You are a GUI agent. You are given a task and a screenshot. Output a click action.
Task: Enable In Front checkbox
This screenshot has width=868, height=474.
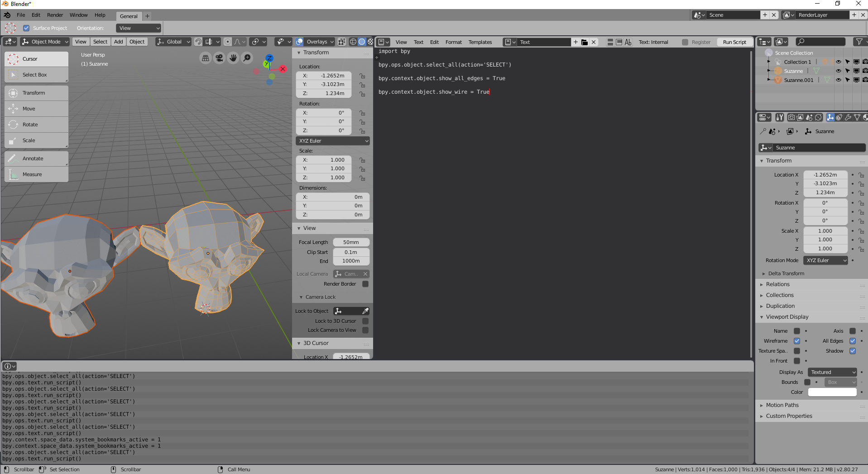click(x=797, y=361)
